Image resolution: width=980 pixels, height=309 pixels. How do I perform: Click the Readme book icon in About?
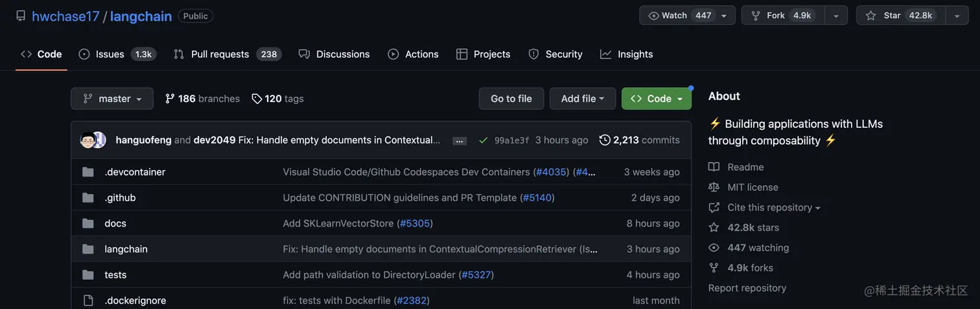click(x=714, y=167)
